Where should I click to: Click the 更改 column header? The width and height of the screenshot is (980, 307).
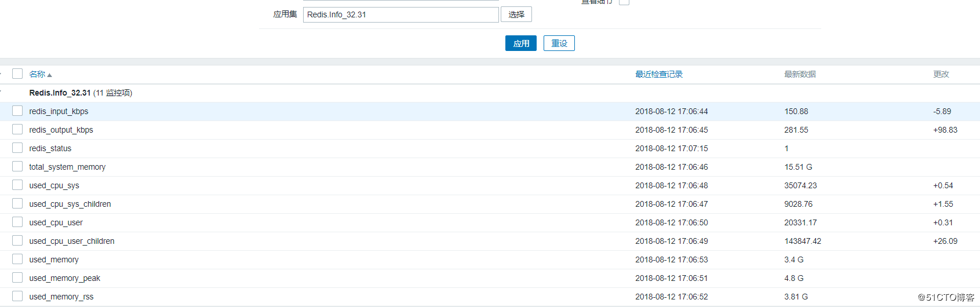pos(941,74)
